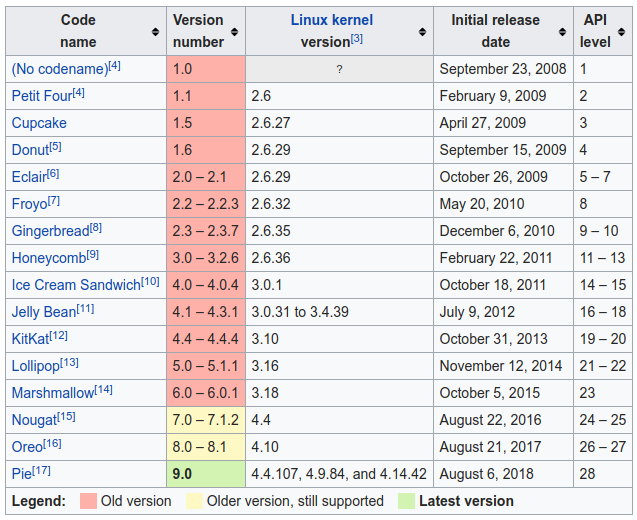Select date April 27, 2009
This screenshot has height=520, width=637.
[x=483, y=123]
